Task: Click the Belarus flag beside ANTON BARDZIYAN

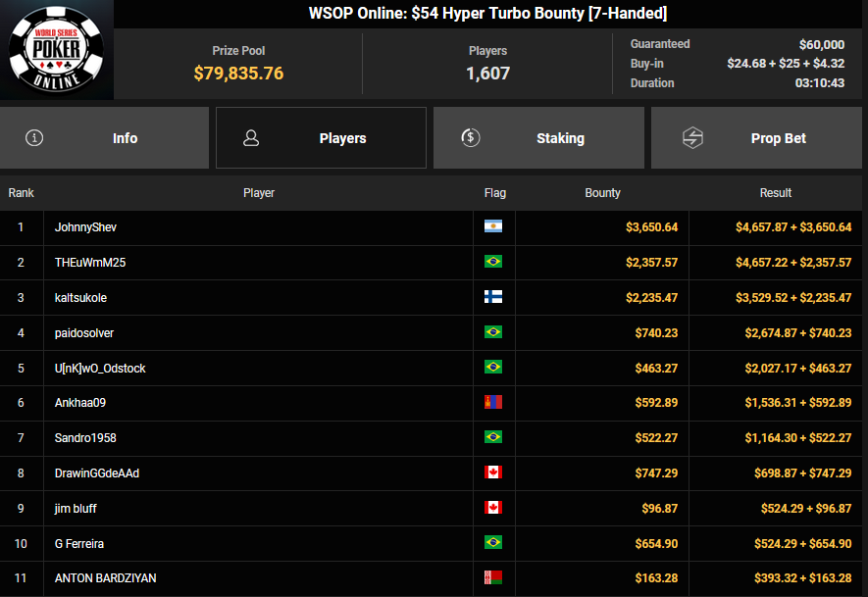Action: [493, 578]
